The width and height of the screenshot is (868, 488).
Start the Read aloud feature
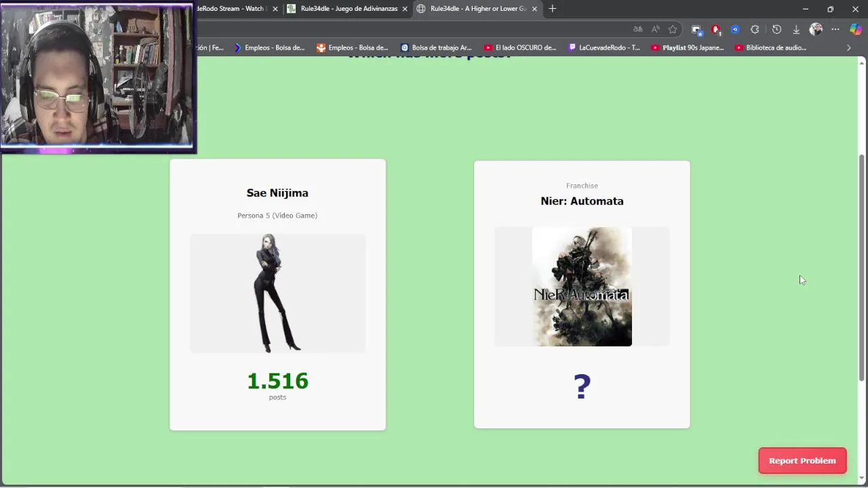click(655, 29)
